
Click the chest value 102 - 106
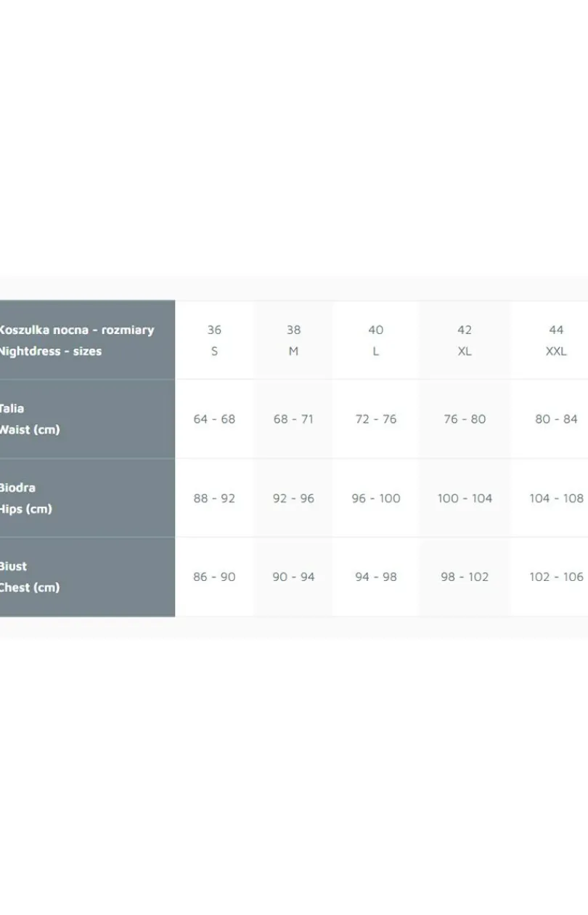556,577
